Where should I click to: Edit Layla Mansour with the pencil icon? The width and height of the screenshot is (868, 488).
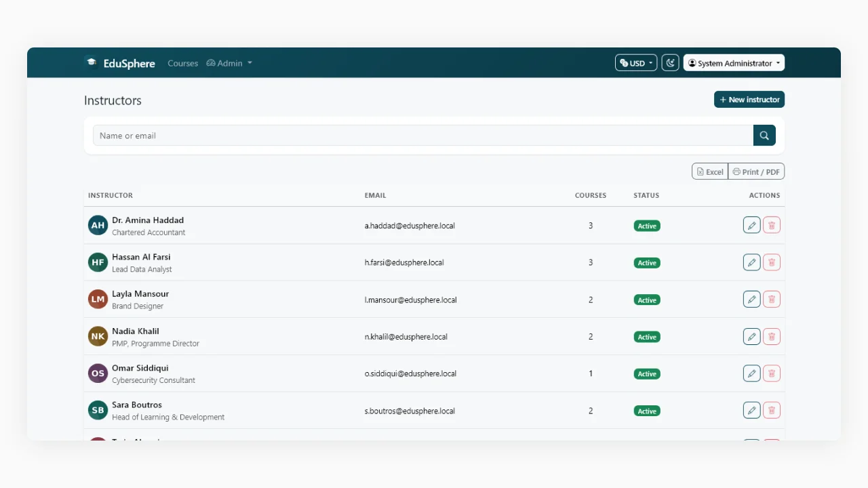click(751, 300)
